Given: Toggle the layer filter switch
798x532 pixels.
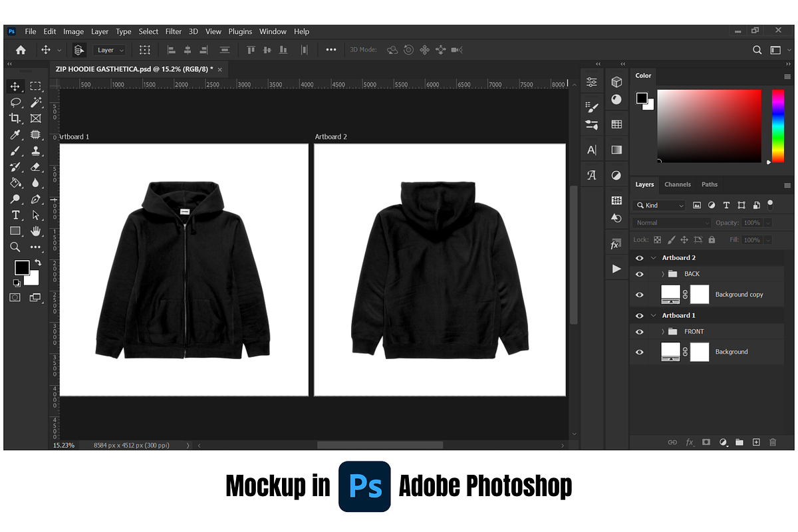Looking at the screenshot, I should 770,204.
